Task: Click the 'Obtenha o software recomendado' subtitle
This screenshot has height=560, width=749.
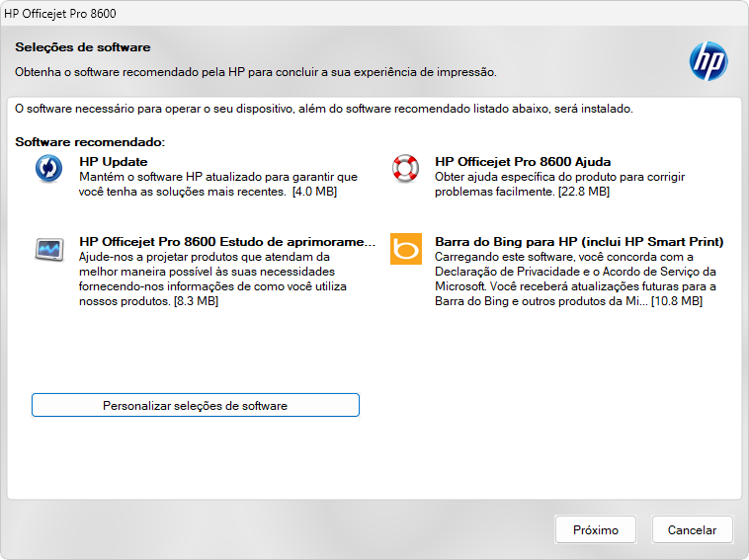Action: (256, 72)
